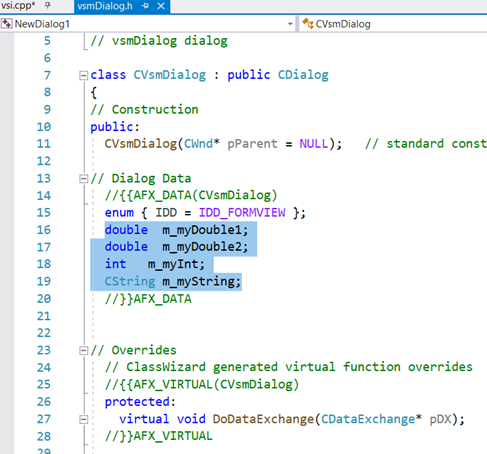This screenshot has width=487, height=454.
Task: Click the pParent parameter
Action: pyautogui.click(x=252, y=144)
